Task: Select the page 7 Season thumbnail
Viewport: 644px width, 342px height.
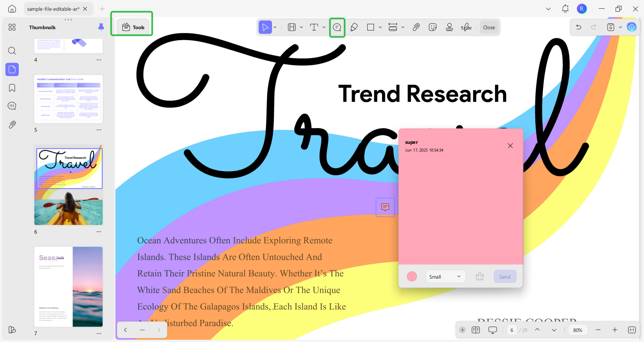Action: click(x=68, y=287)
